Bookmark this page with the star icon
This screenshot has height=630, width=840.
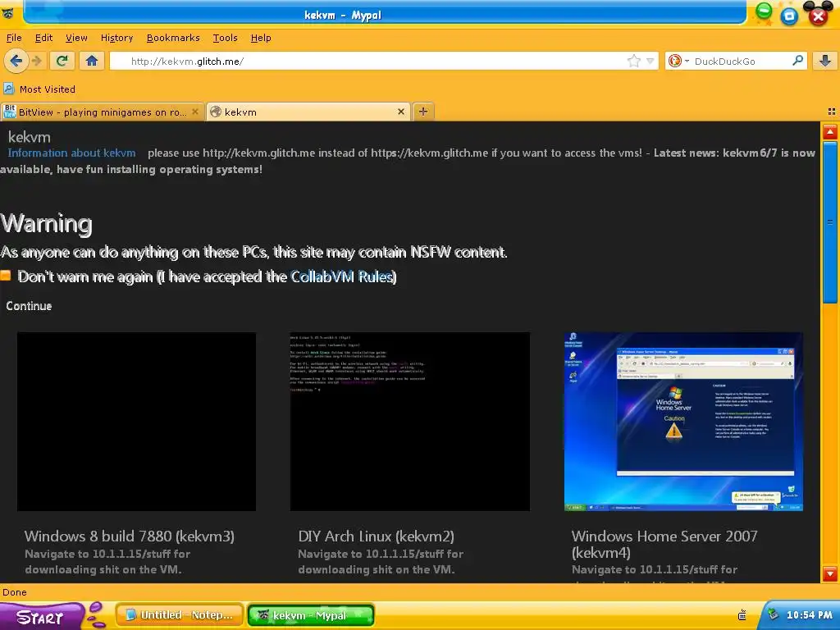(x=634, y=61)
